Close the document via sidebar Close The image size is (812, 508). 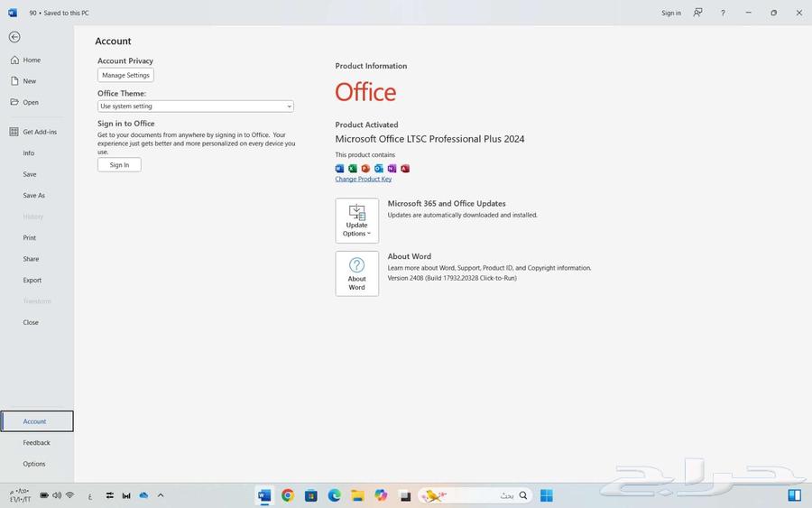click(31, 323)
